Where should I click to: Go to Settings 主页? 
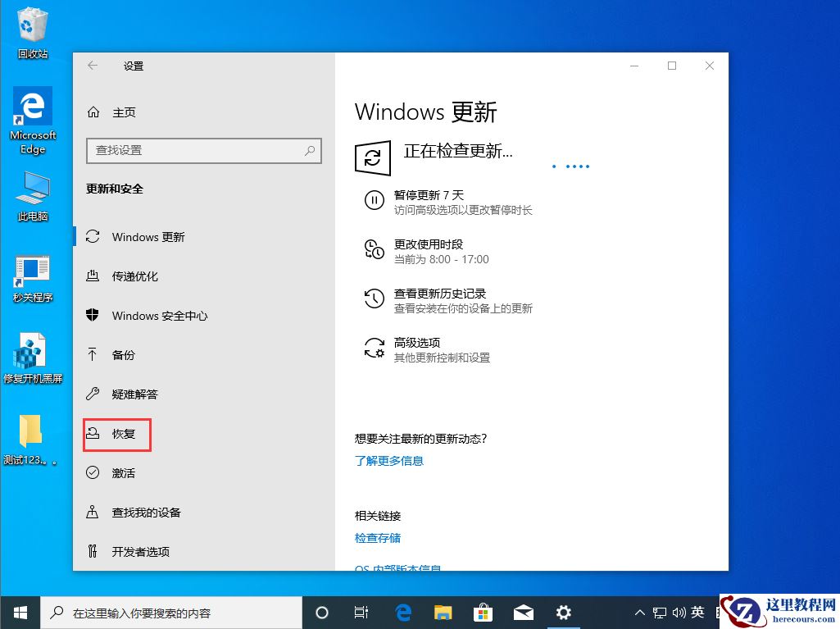123,112
